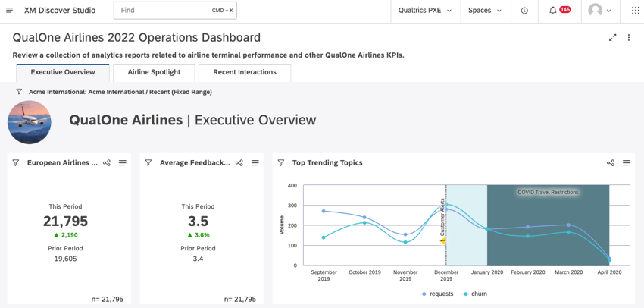Click the Customer Alerts marker on chart
This screenshot has height=308, width=644.
(443, 241)
